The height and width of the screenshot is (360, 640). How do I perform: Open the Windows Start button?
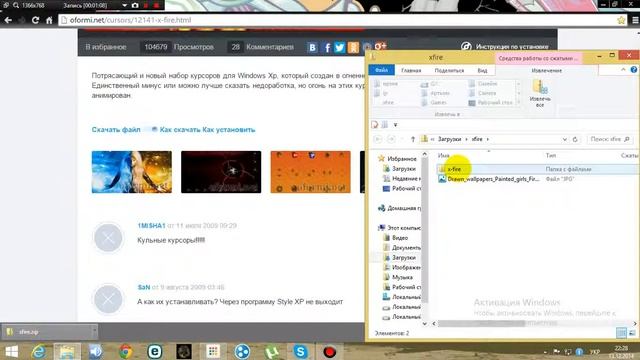[x=11, y=351]
